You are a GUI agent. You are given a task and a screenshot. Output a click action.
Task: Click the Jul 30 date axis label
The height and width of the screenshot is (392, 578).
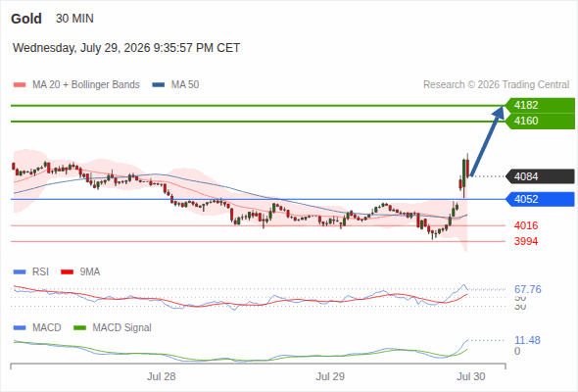pos(471,376)
